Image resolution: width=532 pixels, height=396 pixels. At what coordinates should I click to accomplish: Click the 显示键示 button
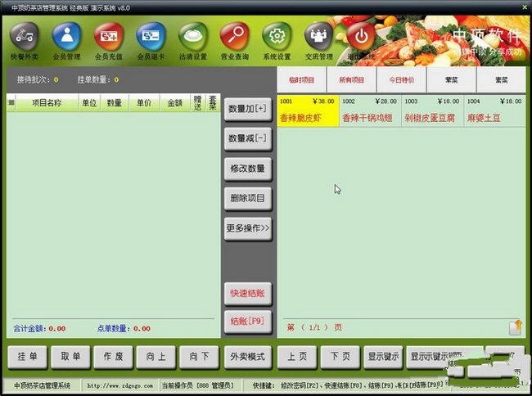[383, 357]
